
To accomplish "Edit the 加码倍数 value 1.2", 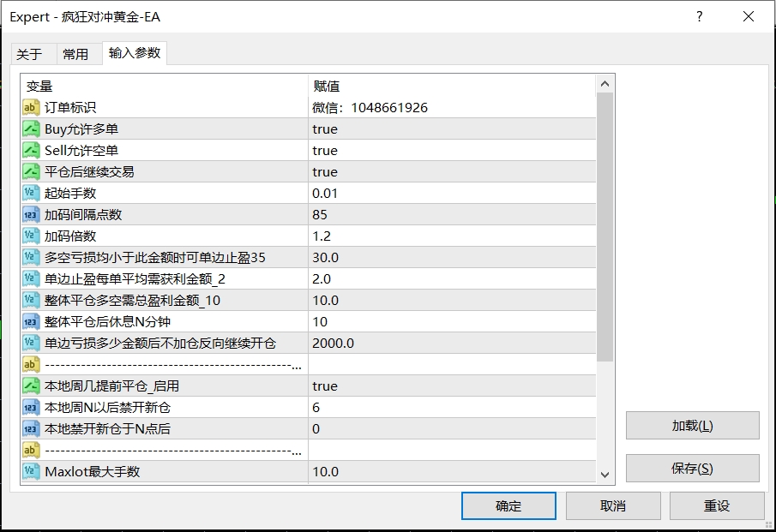I will click(x=322, y=236).
